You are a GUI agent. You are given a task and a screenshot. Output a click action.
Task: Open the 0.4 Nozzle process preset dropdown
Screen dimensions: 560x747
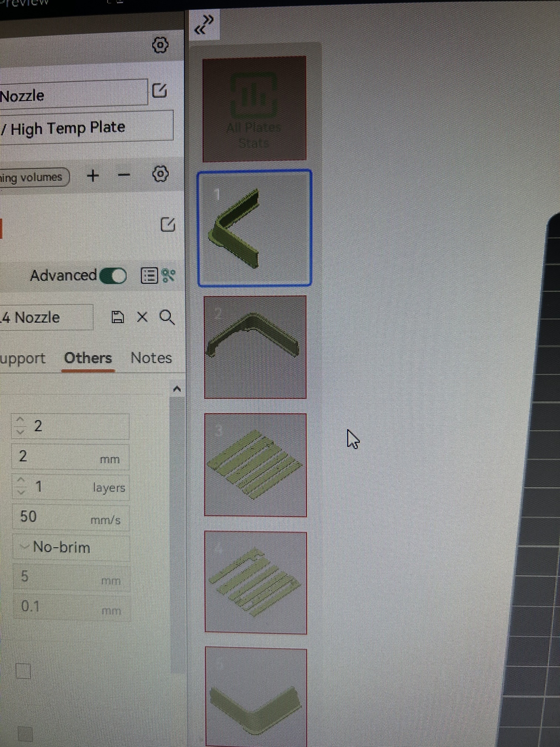(x=44, y=318)
